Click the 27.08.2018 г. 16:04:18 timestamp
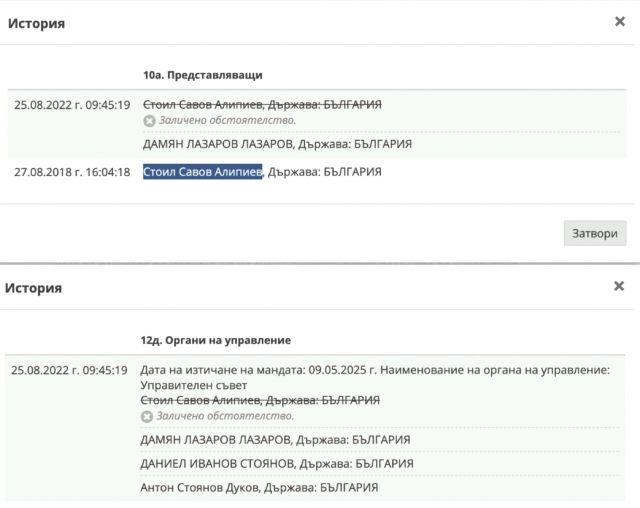The image size is (640, 508). pos(72,172)
